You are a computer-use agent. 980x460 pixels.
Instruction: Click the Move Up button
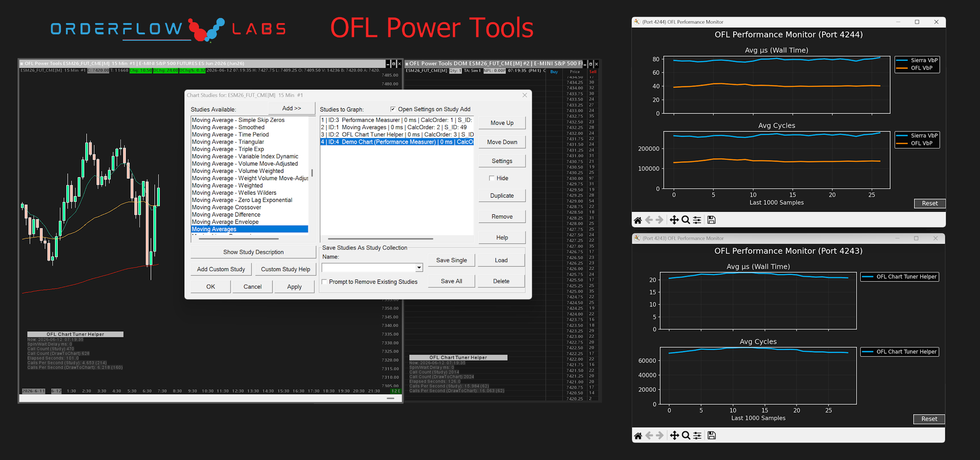(502, 123)
